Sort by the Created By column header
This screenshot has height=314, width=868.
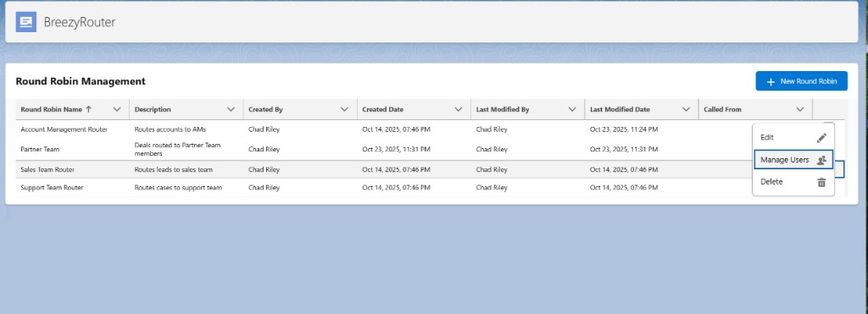265,109
